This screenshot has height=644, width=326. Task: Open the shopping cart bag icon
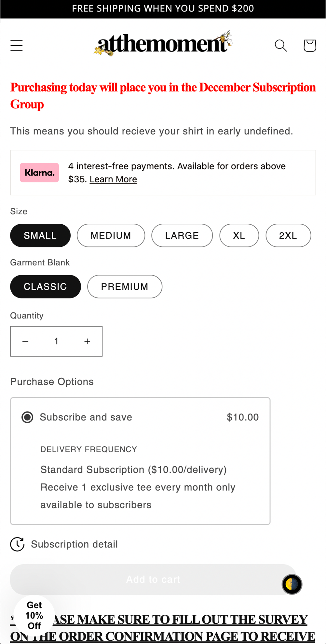(x=309, y=46)
